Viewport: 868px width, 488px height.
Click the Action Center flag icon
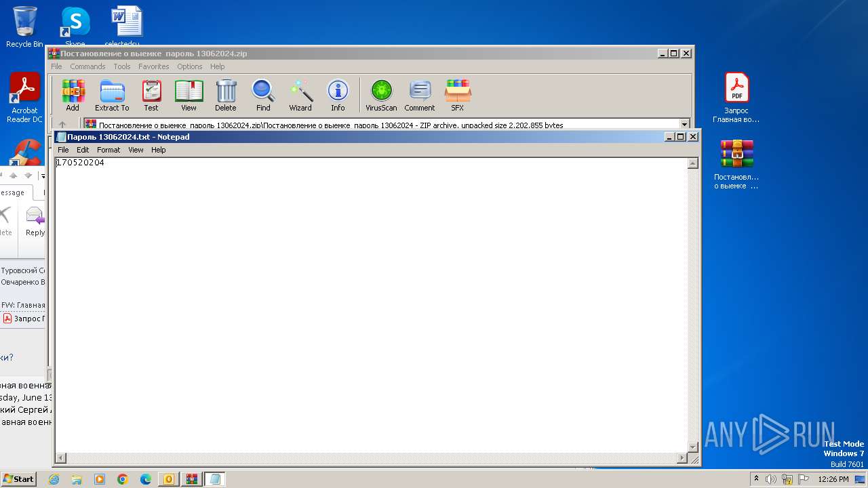804,479
